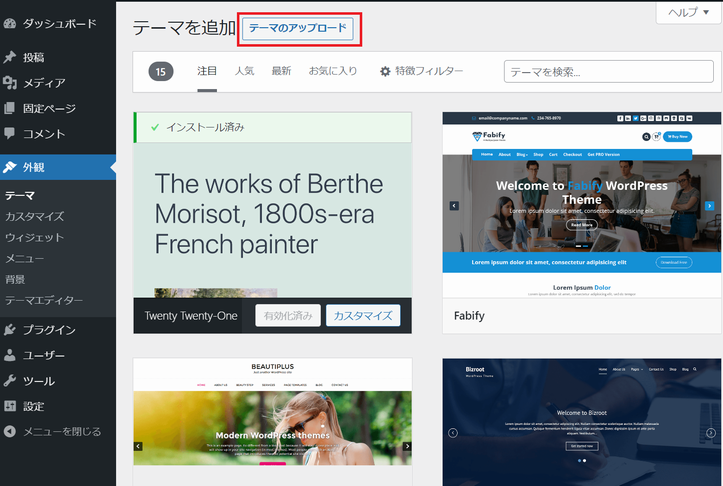Screen dimensions: 723x486
Task: Open the カスタマイズ submenu item
Action: pyautogui.click(x=35, y=216)
